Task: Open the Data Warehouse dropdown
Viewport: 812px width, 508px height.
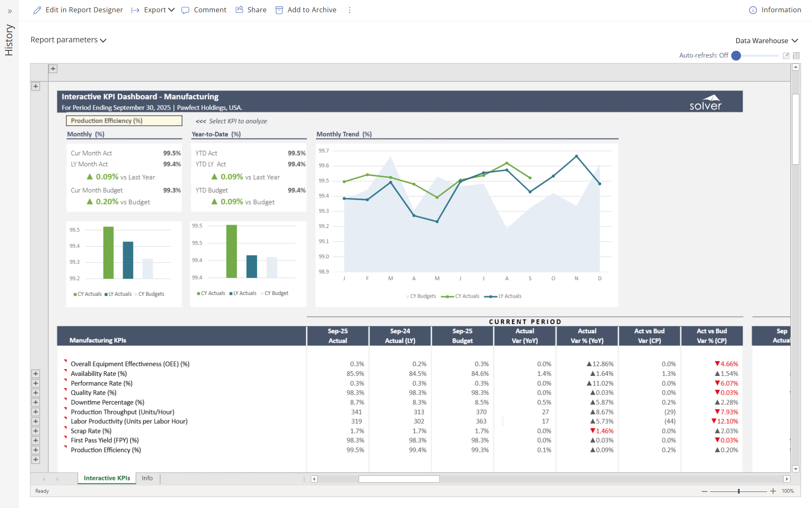Action: click(766, 41)
